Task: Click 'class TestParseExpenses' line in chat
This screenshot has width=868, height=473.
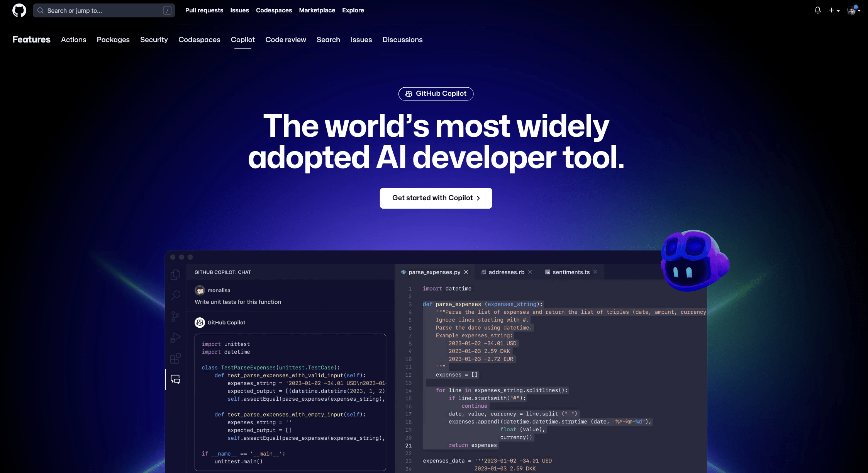Action: (x=271, y=368)
